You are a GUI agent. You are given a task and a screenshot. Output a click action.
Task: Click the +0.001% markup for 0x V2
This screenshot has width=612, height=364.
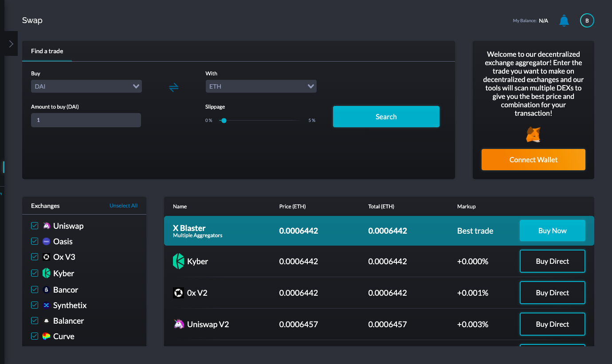[473, 293]
